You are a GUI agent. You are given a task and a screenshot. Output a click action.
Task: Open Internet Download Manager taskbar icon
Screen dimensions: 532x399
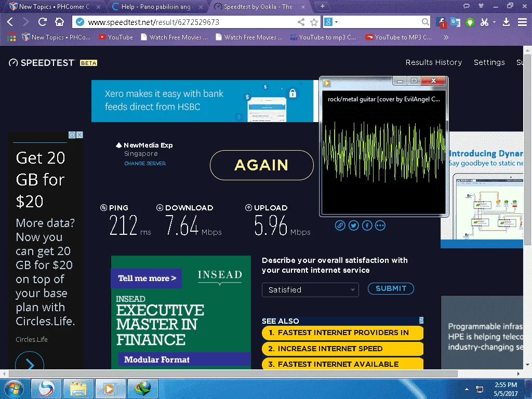[x=142, y=389]
